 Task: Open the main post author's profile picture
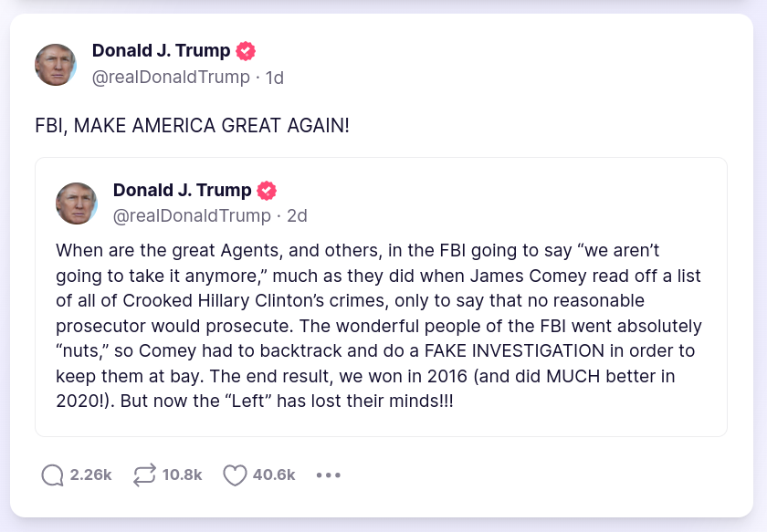(56, 65)
